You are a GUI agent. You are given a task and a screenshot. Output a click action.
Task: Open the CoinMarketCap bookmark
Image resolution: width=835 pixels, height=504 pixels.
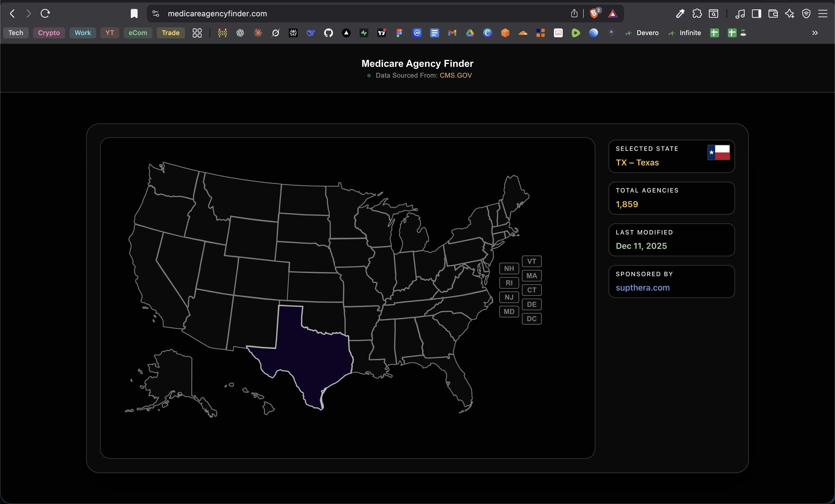pyautogui.click(x=417, y=33)
